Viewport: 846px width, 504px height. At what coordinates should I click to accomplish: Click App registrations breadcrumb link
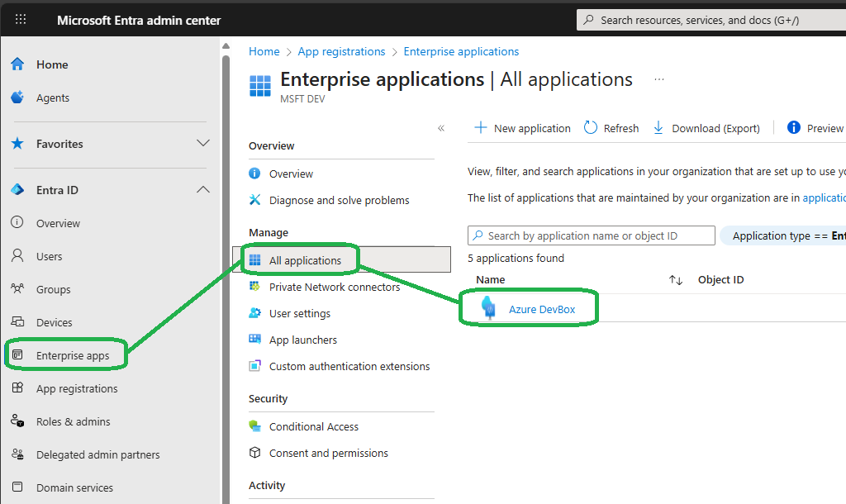341,51
